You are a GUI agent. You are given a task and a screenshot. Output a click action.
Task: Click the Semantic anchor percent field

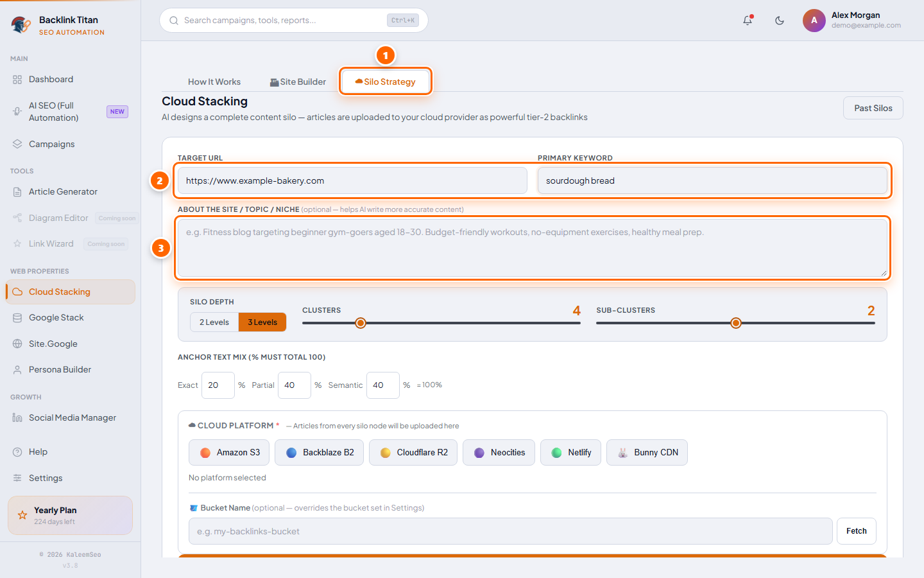[383, 385]
